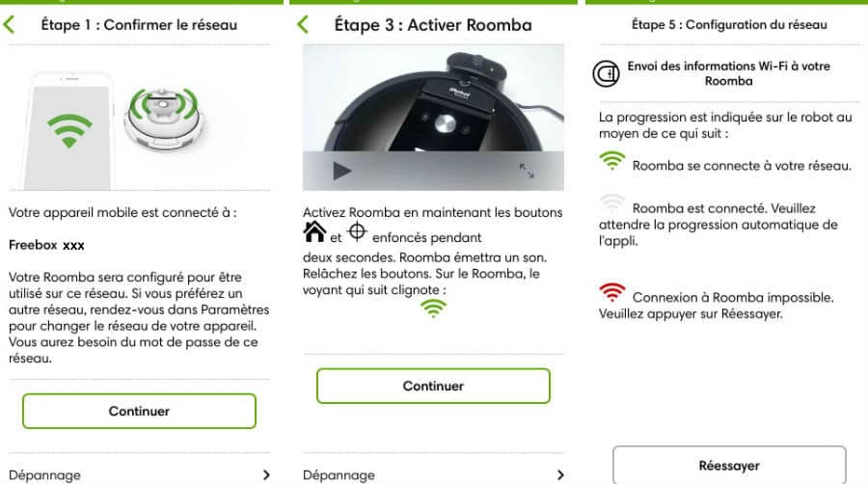
Task: Click the Home button icon in instructions
Action: (x=314, y=231)
